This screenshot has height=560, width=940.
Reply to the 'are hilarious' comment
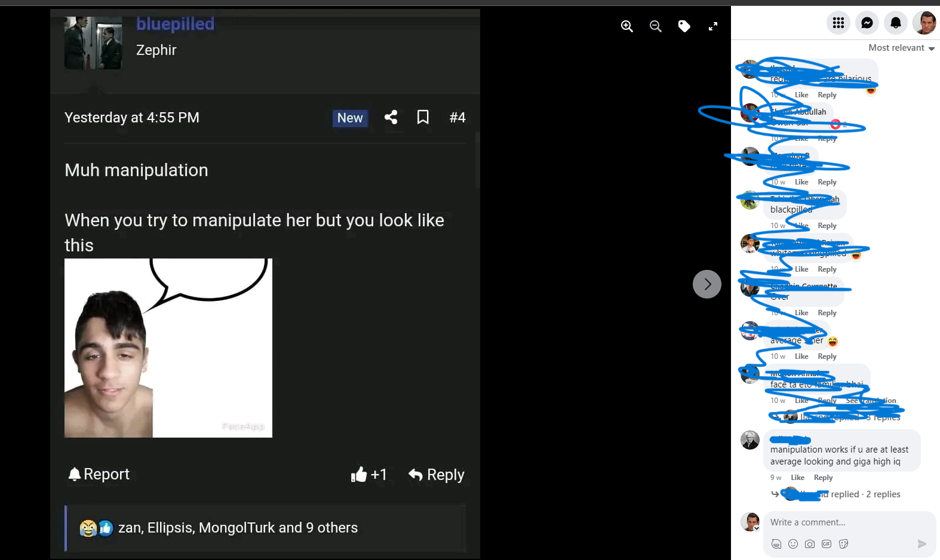827,95
